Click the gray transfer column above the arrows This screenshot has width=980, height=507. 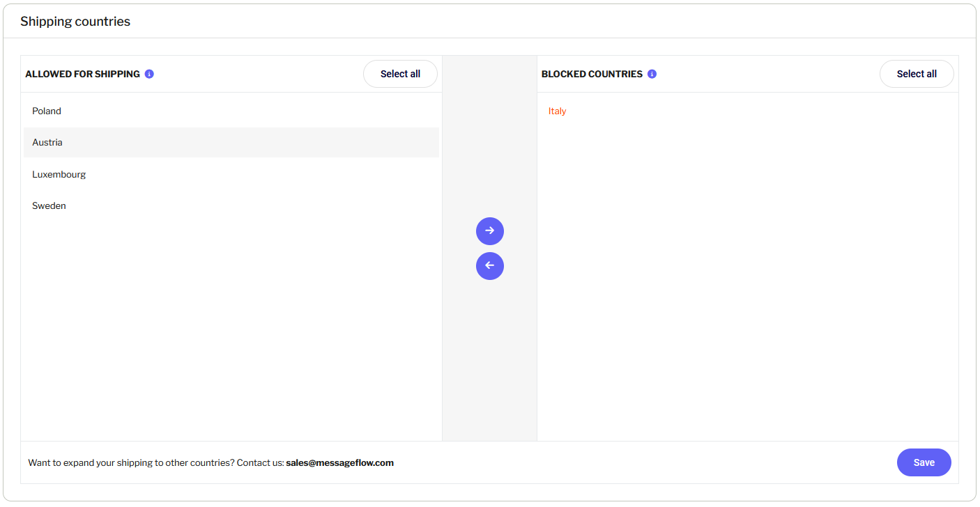[x=489, y=139]
